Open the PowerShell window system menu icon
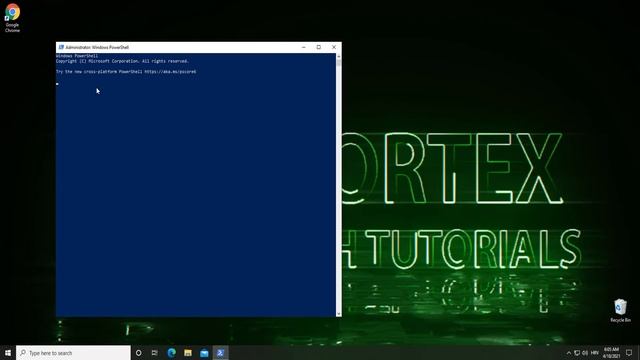This screenshot has width=640, height=360. pos(61,47)
